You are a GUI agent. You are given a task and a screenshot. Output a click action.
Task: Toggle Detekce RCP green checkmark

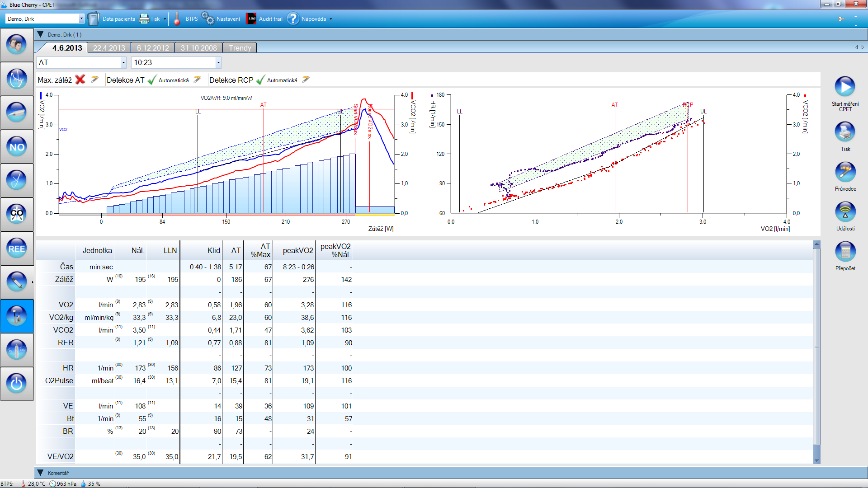(x=260, y=80)
